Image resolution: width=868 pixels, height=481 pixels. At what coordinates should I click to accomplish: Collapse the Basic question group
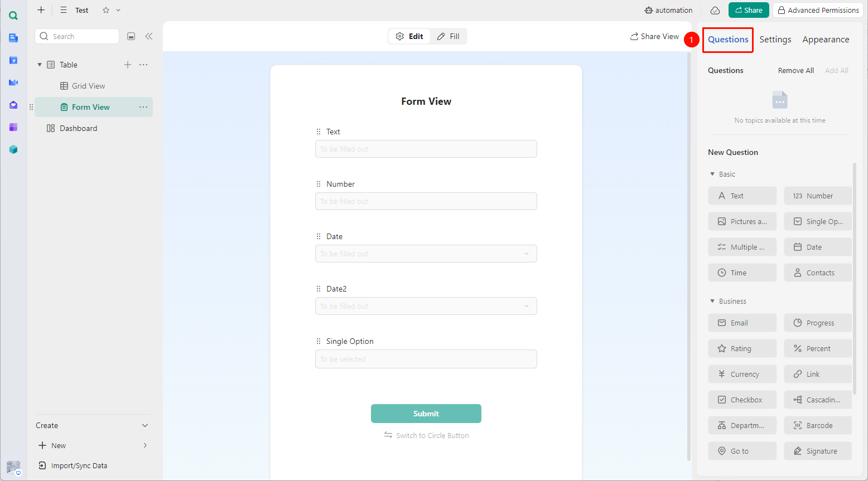coord(712,174)
